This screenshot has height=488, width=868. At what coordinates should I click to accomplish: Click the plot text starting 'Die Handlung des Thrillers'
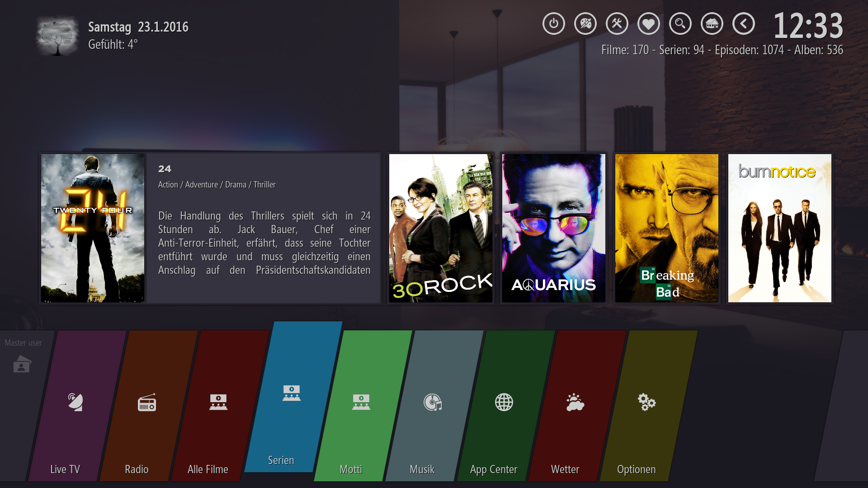264,243
